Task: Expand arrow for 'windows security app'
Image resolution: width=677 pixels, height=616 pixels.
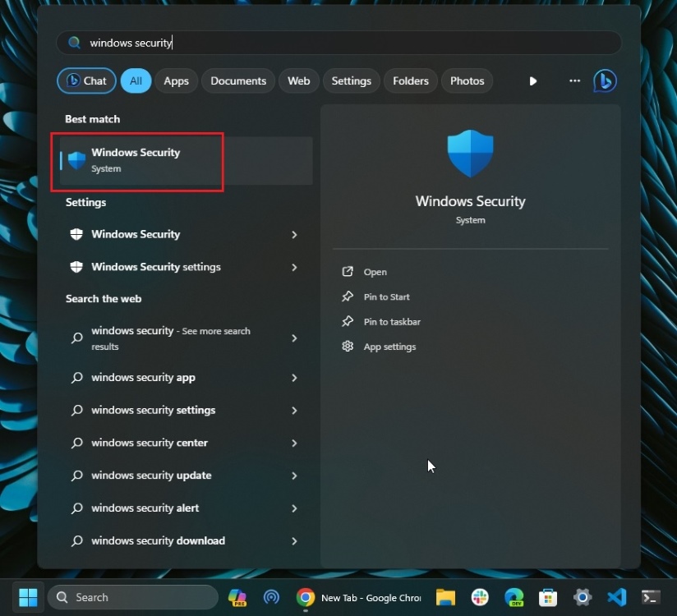Action: (294, 378)
